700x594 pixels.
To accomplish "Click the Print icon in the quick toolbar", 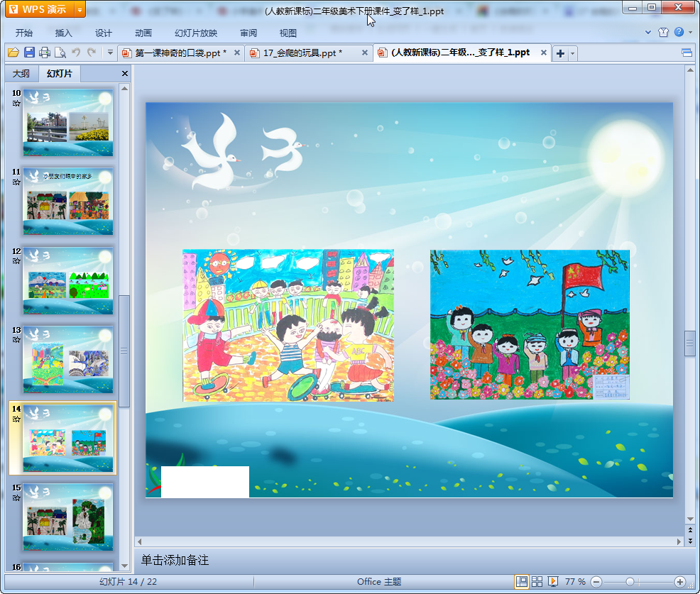I will [x=45, y=53].
